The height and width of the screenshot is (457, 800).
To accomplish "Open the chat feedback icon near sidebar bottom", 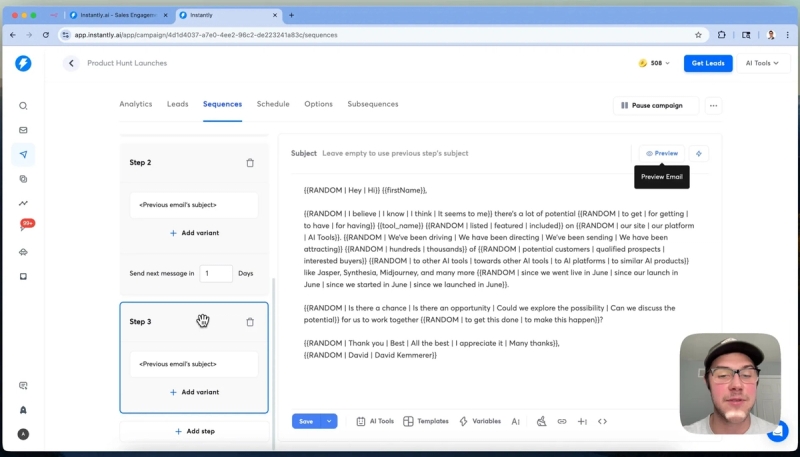I will click(23, 386).
